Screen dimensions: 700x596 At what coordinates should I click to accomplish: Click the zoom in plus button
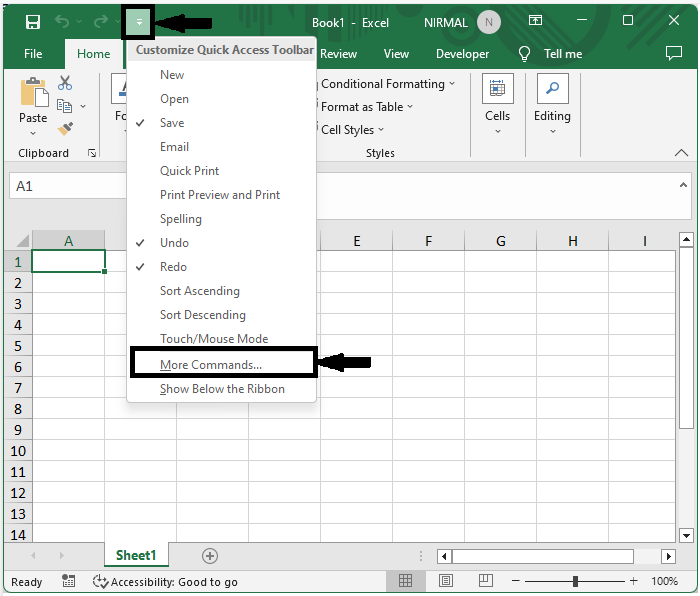633,581
